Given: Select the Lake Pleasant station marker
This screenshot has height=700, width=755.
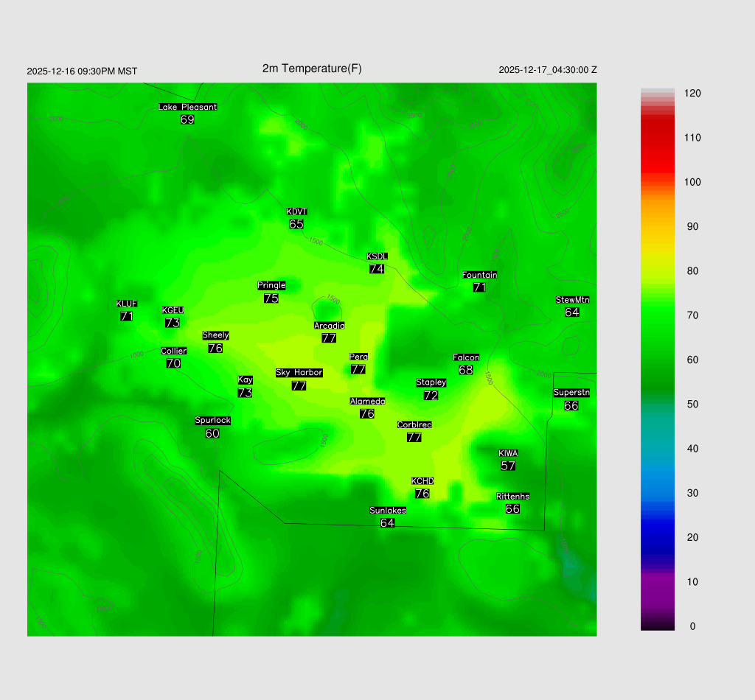Looking at the screenshot, I should coord(187,107).
